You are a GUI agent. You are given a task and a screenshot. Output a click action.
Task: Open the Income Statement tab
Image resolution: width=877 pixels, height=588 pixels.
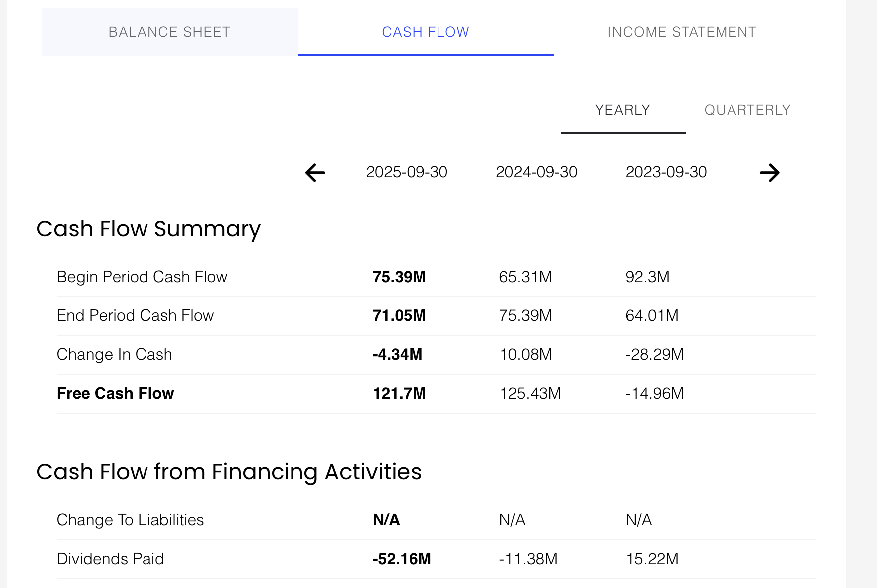click(681, 31)
